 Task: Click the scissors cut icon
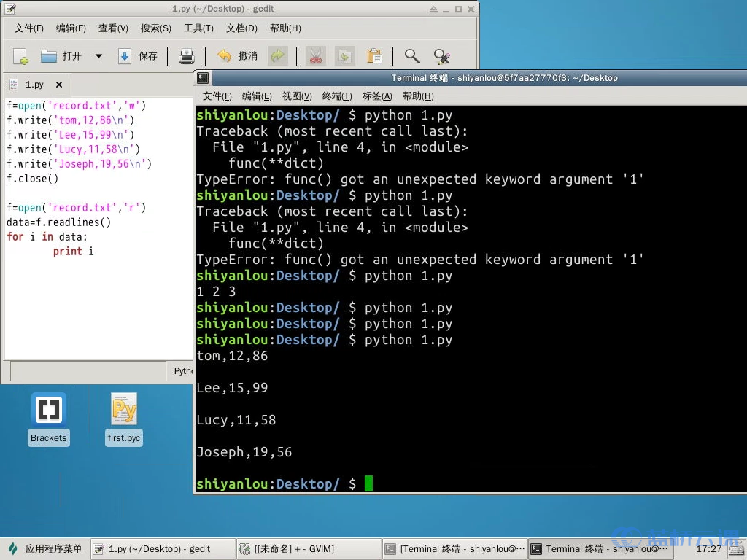(x=316, y=56)
